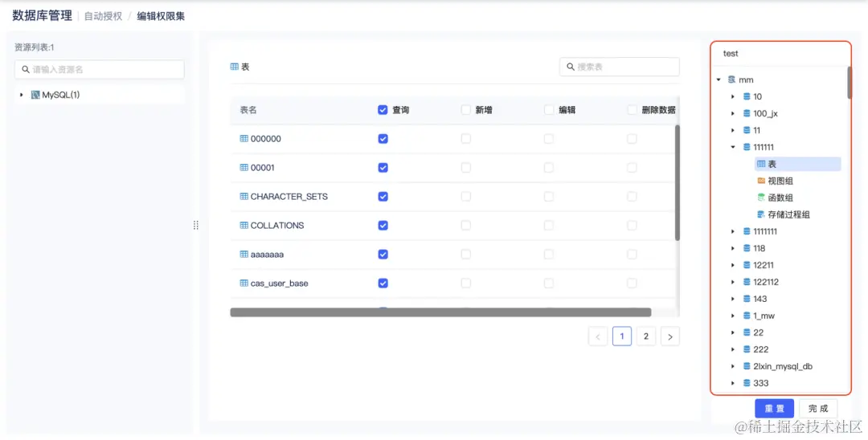Uncheck the 查询 header checkbox
Screen dimensions: 868x440
tap(383, 110)
